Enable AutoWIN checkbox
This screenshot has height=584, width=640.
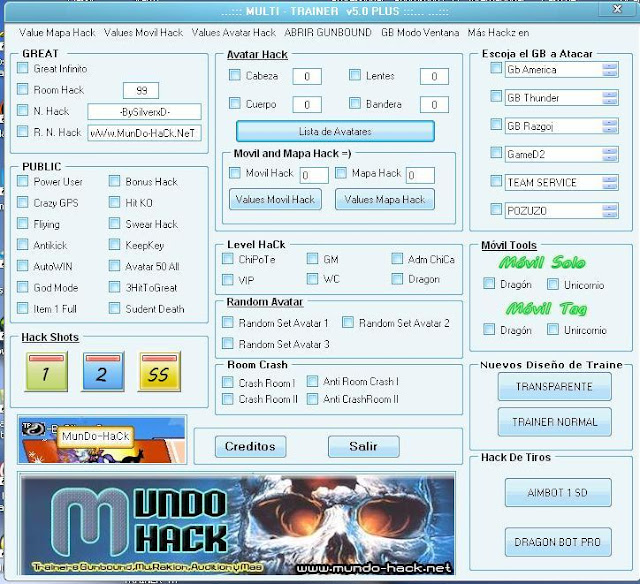[23, 266]
